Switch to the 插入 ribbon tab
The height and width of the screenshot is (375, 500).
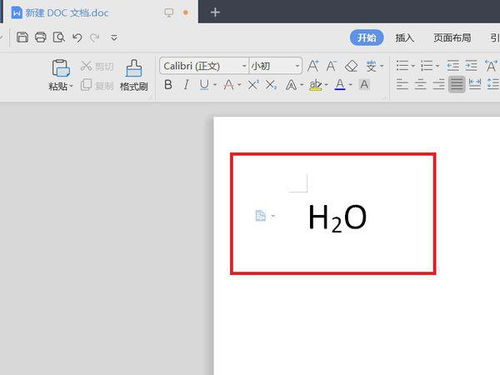point(404,38)
